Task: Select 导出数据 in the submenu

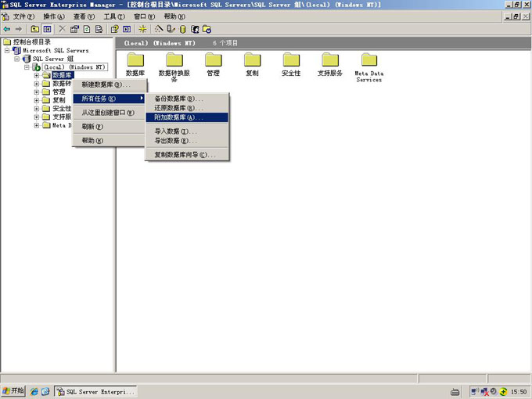Action: pos(187,141)
